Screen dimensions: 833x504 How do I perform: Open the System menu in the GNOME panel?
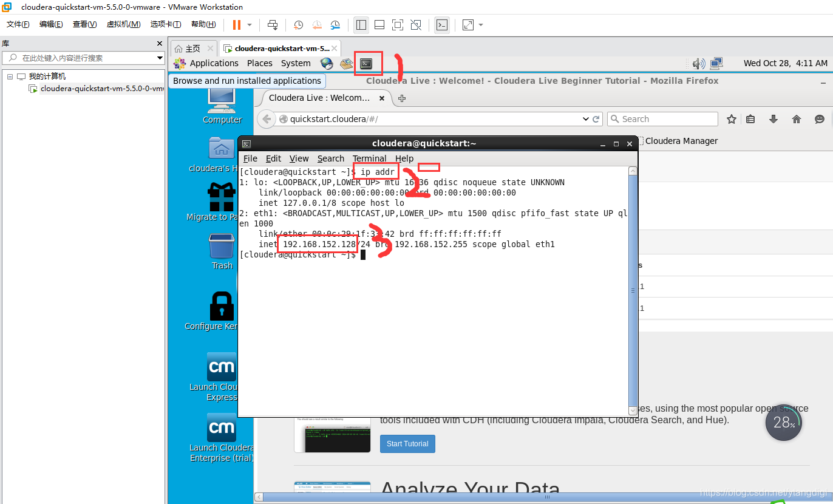coord(296,63)
